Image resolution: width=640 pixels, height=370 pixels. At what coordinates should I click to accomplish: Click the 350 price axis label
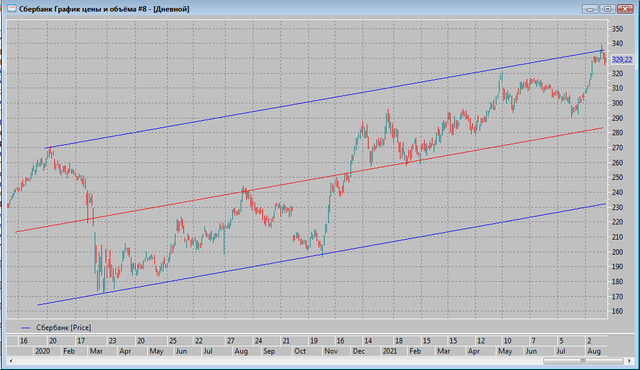(x=618, y=29)
